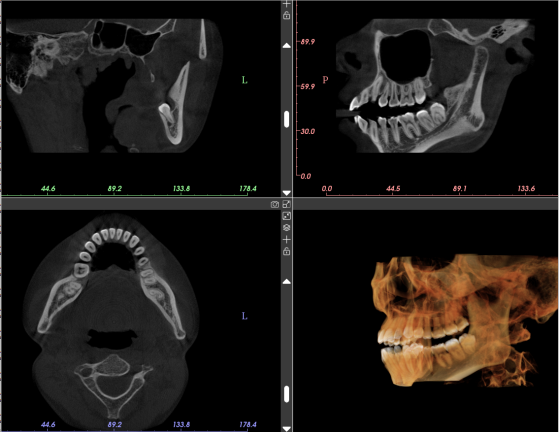Enable crosshair in the axial view toolbar

(287, 240)
